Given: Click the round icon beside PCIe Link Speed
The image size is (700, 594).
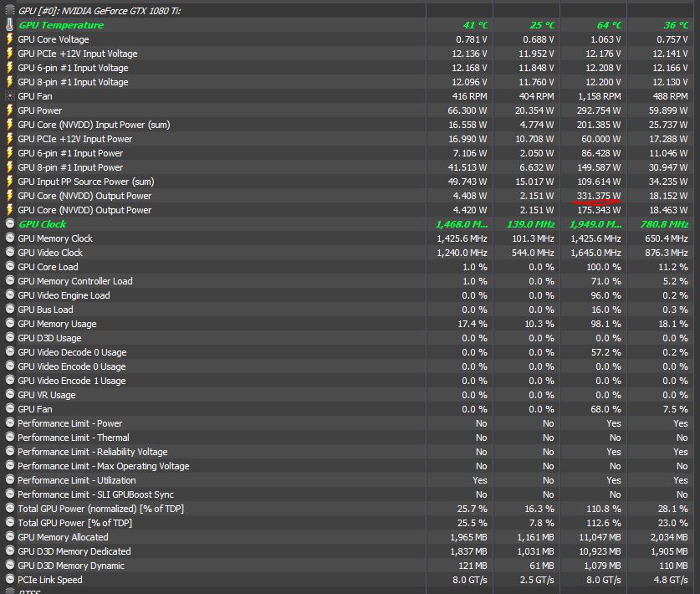Looking at the screenshot, I should point(10,579).
